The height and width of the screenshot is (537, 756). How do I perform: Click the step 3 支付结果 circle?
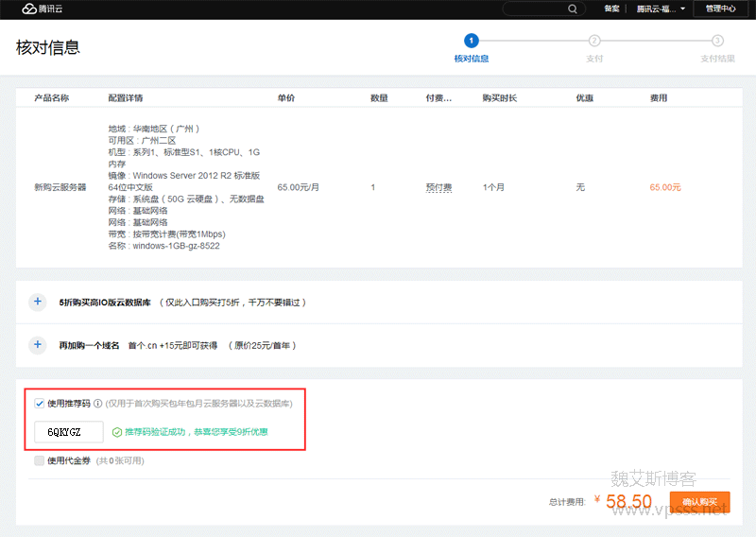[x=717, y=41]
